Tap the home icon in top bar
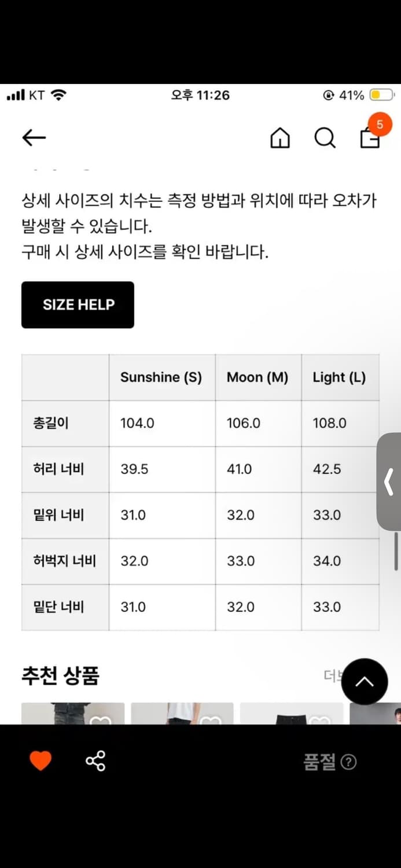Screen dimensions: 401x868 (279, 138)
